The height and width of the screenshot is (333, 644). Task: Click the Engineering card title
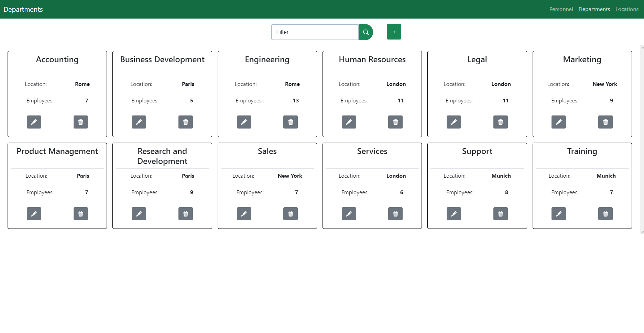[267, 59]
